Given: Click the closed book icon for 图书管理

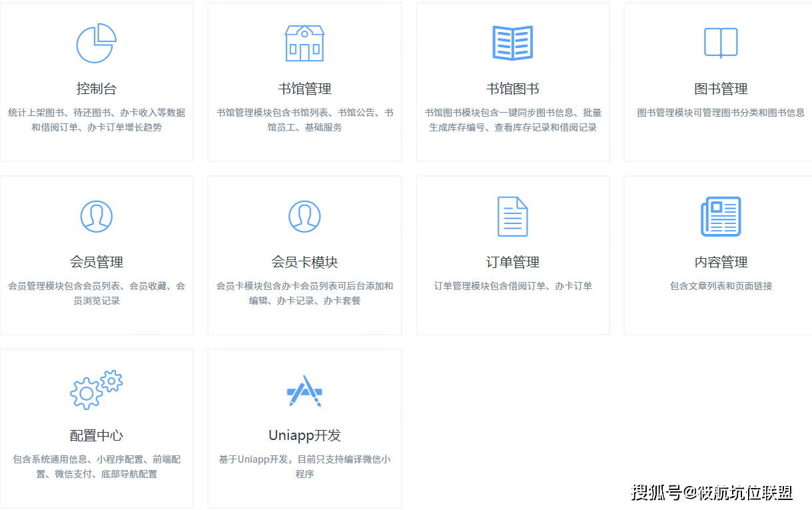Looking at the screenshot, I should [x=720, y=42].
